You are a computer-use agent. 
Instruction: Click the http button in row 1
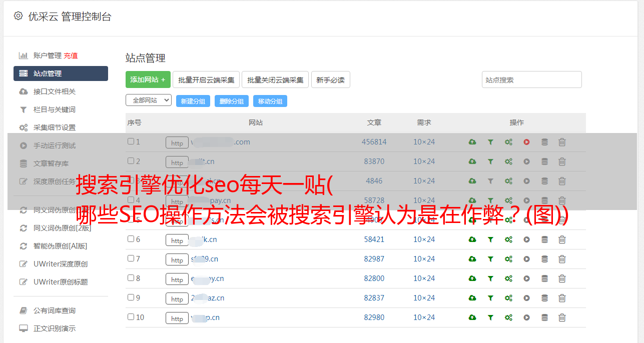177,142
